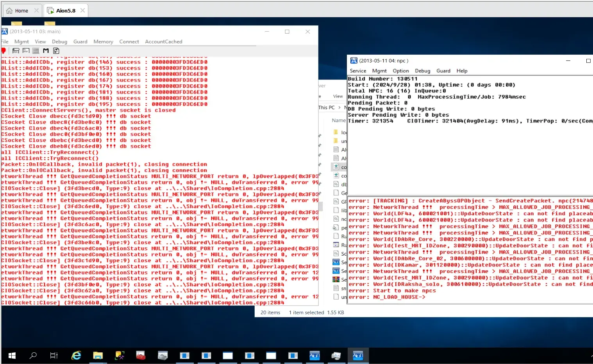Open Help menu in npc window
This screenshot has height=364, width=593.
(x=462, y=71)
